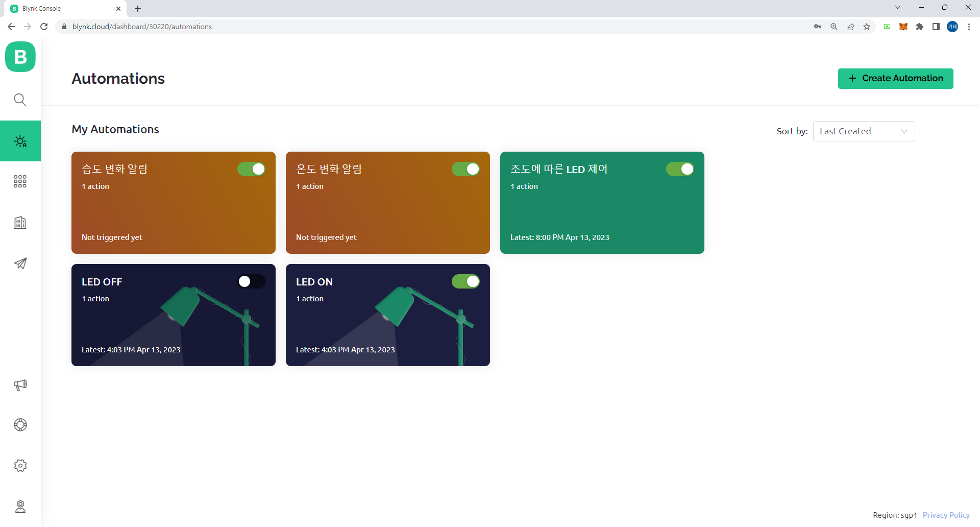Open the building icon in sidebar
980x527 pixels.
20,223
